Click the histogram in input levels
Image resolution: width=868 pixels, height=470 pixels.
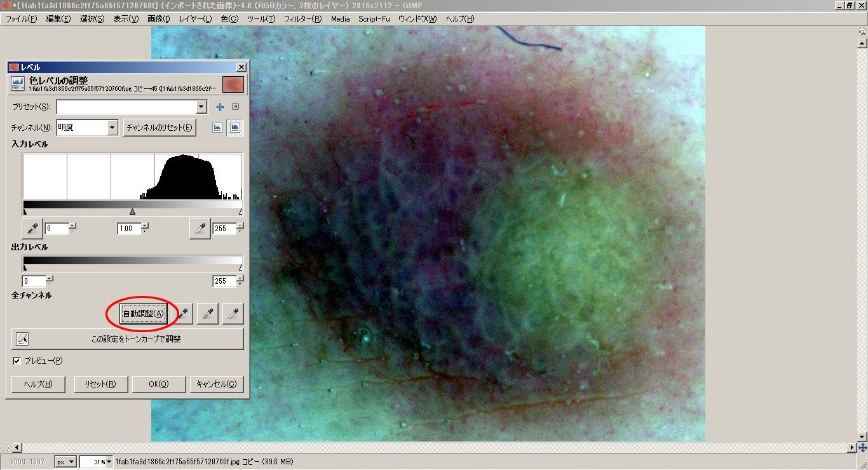click(x=133, y=177)
